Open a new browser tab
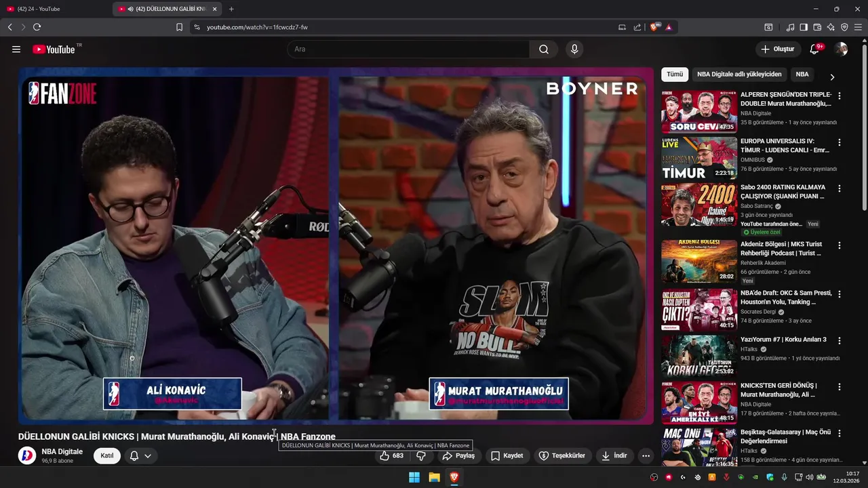The width and height of the screenshot is (868, 488). (x=231, y=9)
